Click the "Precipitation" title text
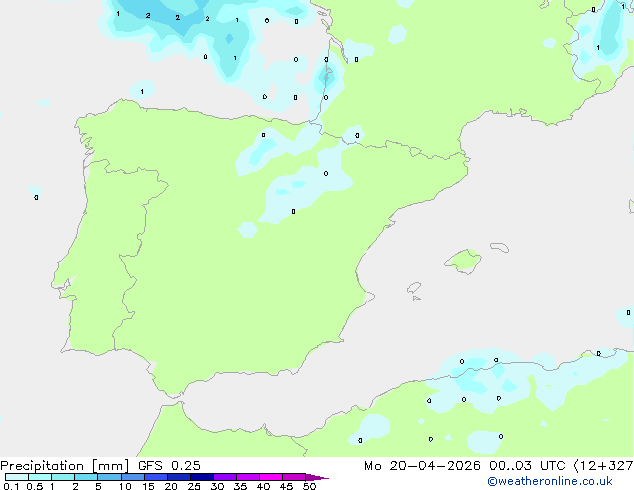The width and height of the screenshot is (634, 490). 42,466
